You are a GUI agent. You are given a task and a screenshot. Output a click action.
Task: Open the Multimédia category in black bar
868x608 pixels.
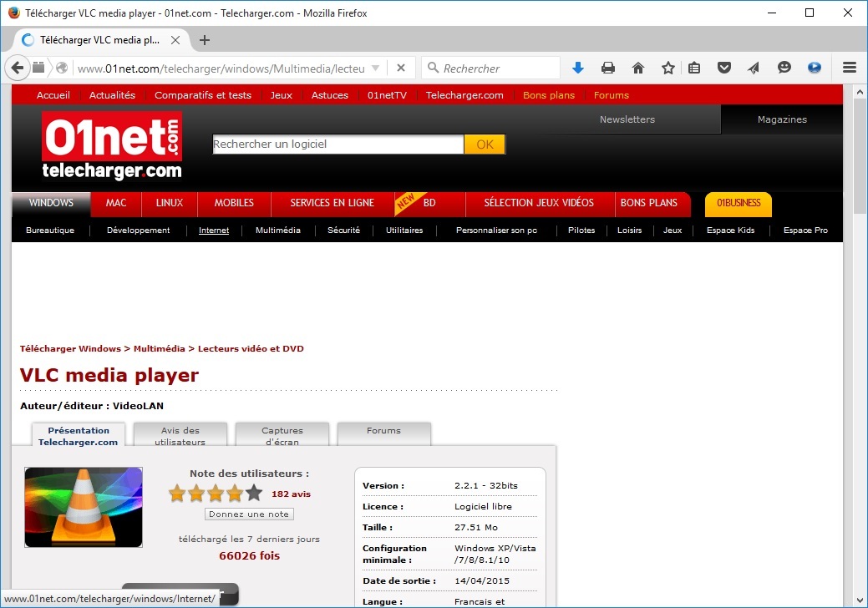278,231
